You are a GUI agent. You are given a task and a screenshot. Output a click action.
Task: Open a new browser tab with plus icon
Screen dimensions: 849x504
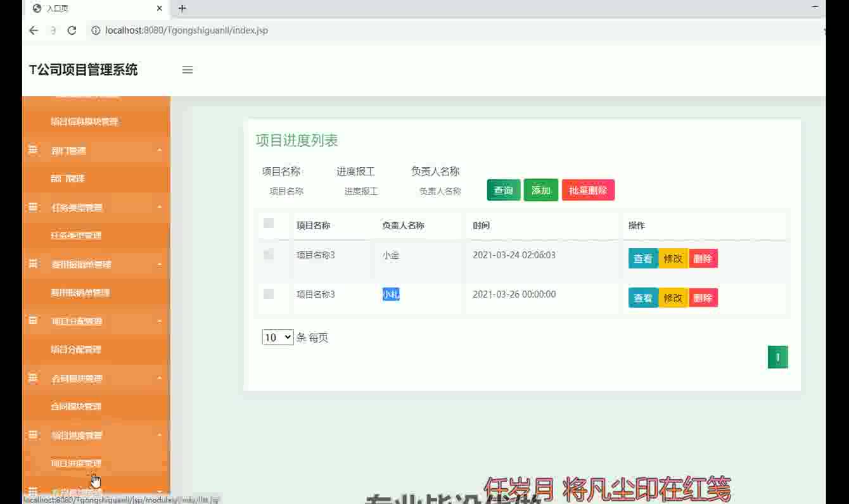click(x=182, y=8)
